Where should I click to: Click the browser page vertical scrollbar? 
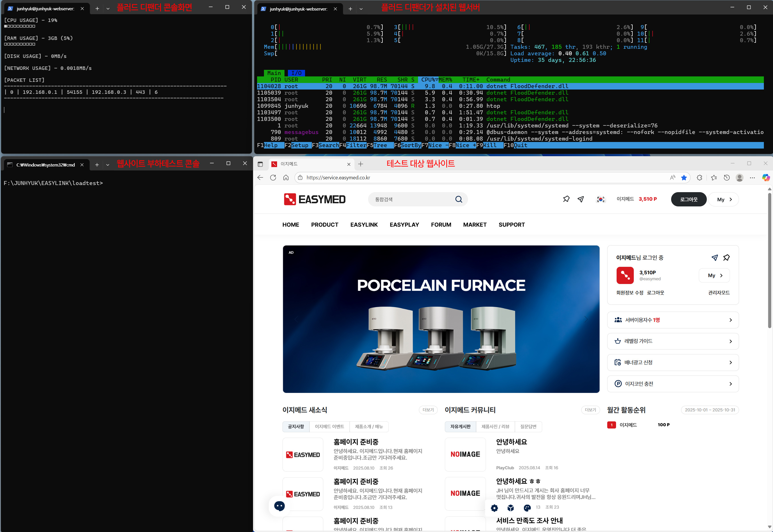[769, 260]
